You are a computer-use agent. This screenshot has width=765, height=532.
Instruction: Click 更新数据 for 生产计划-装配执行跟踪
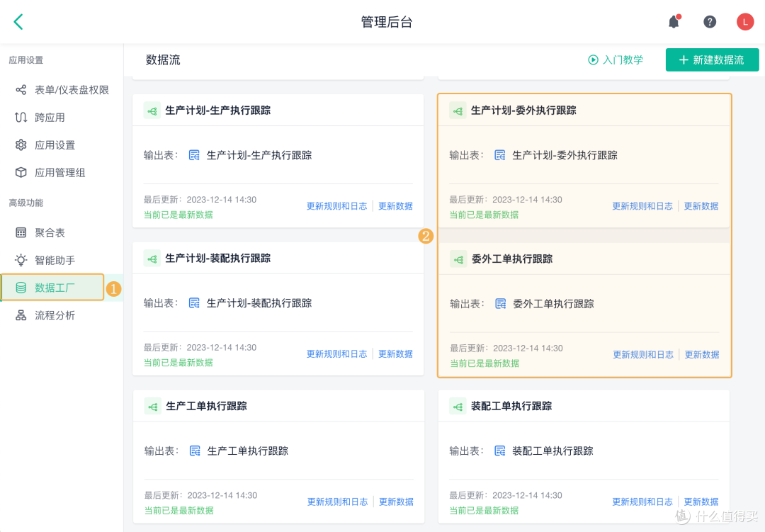pos(396,354)
